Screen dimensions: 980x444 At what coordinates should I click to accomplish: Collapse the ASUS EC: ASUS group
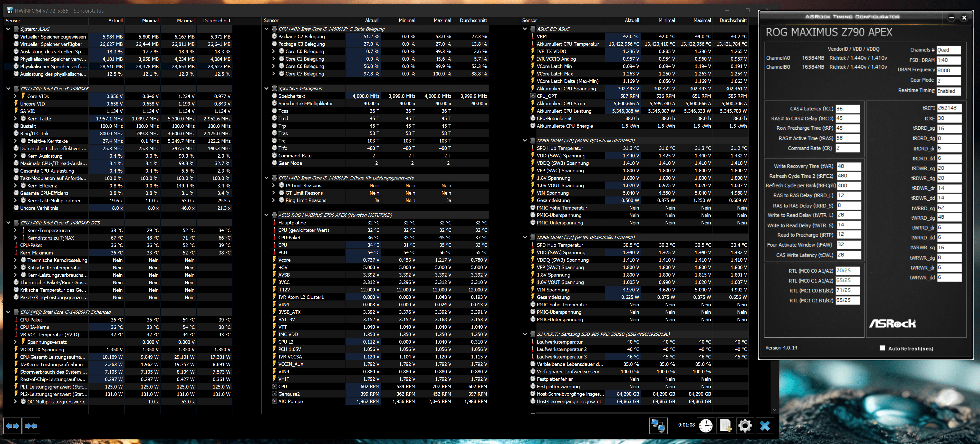[525, 29]
